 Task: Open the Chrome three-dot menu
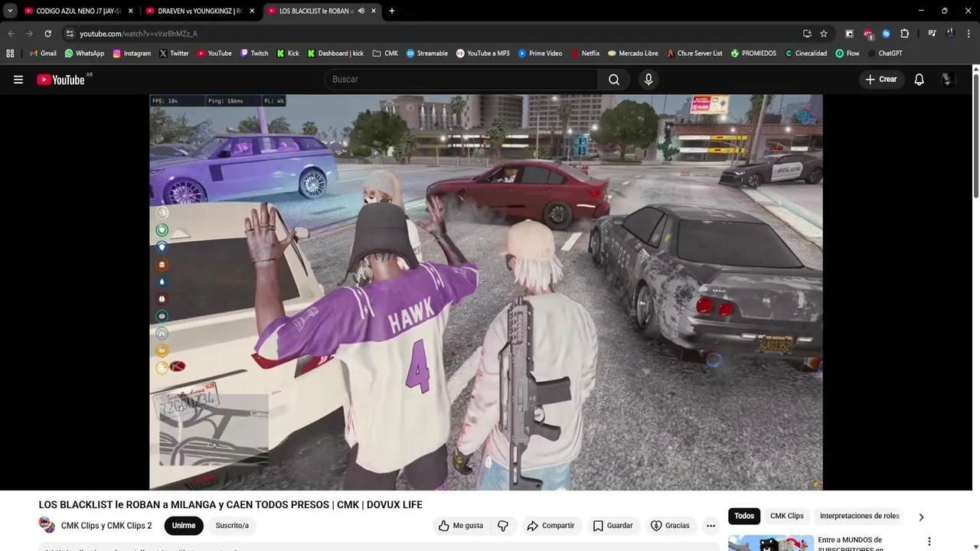pos(969,34)
